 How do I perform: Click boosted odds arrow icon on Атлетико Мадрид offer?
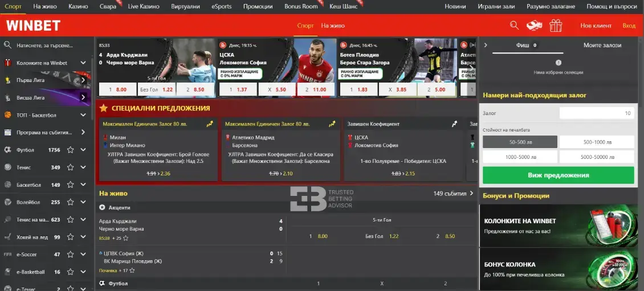tap(332, 124)
